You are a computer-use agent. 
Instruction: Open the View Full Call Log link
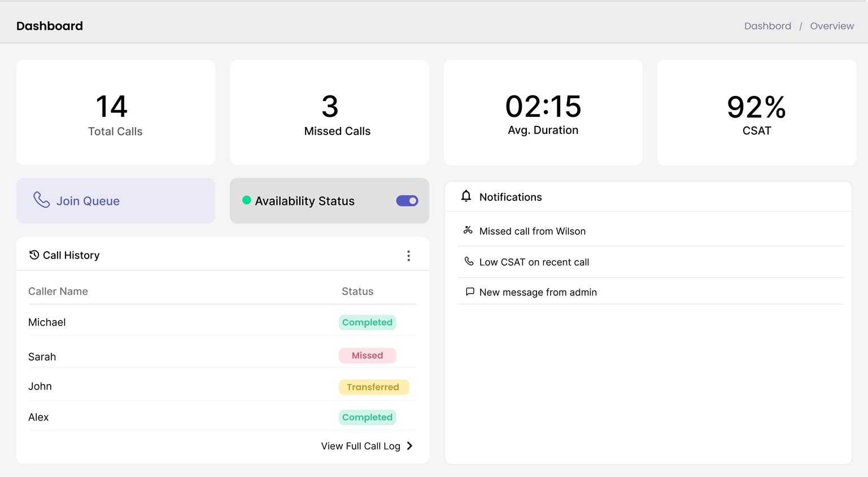click(360, 446)
